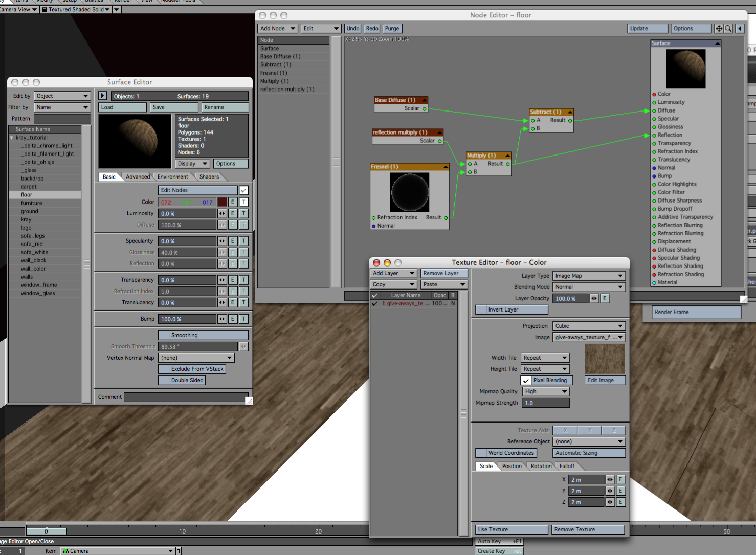Click the magnifier zoom icon in Node Editor

pos(728,29)
